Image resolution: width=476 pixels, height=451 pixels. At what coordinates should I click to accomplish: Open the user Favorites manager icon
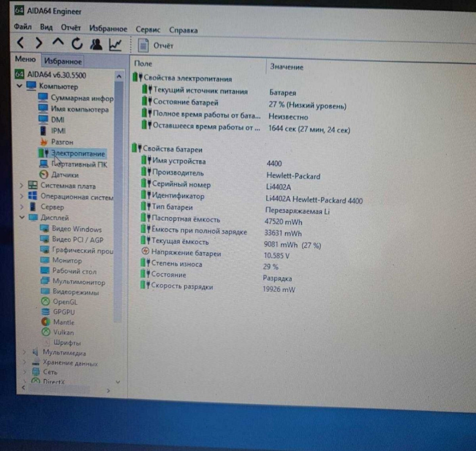96,44
